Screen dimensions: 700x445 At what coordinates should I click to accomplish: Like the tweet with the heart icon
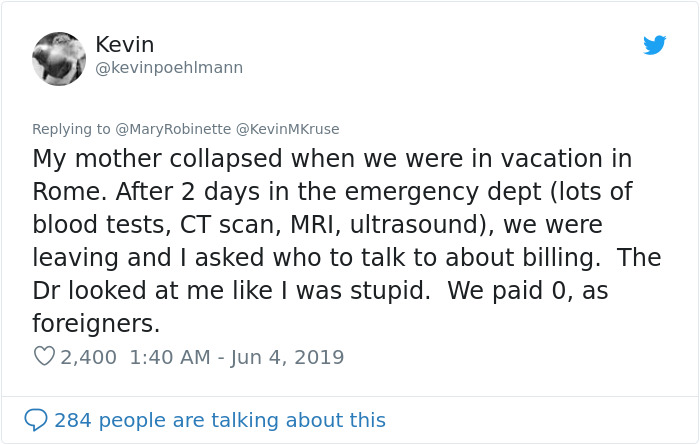tap(44, 356)
